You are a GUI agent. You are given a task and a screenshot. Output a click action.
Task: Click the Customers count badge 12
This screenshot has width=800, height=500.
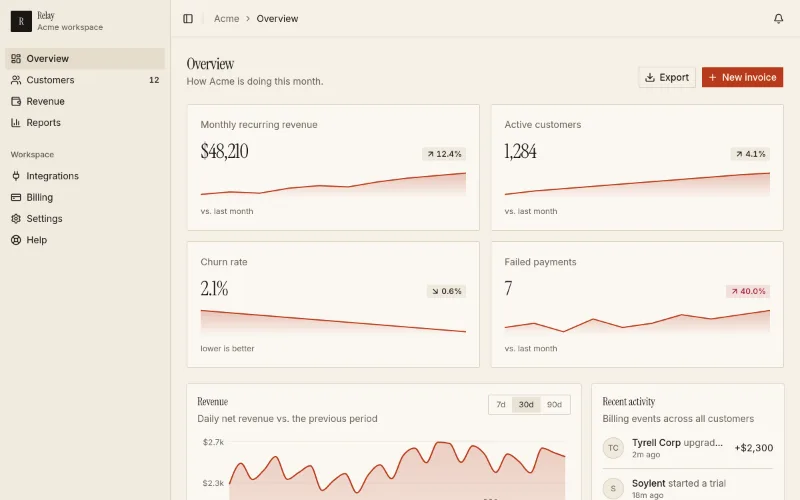pos(154,80)
